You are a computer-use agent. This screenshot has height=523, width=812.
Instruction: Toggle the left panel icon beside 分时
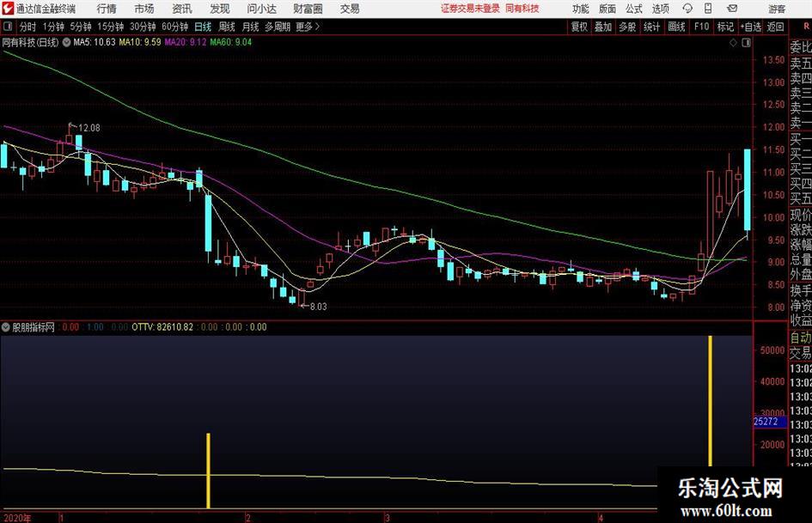point(7,27)
